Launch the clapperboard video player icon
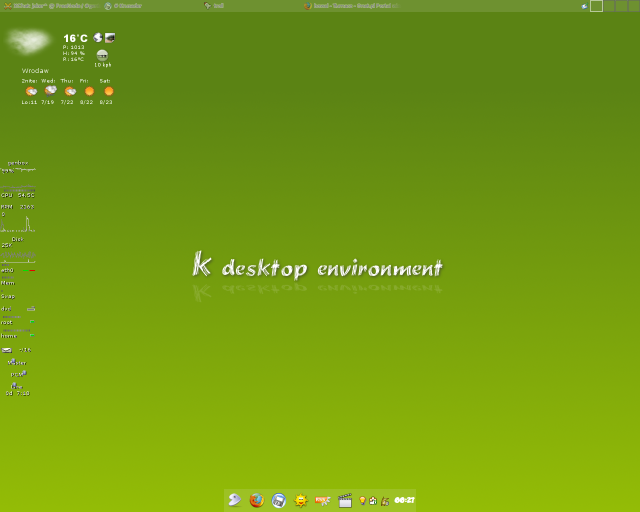Screen dimensions: 640x512 (345, 500)
